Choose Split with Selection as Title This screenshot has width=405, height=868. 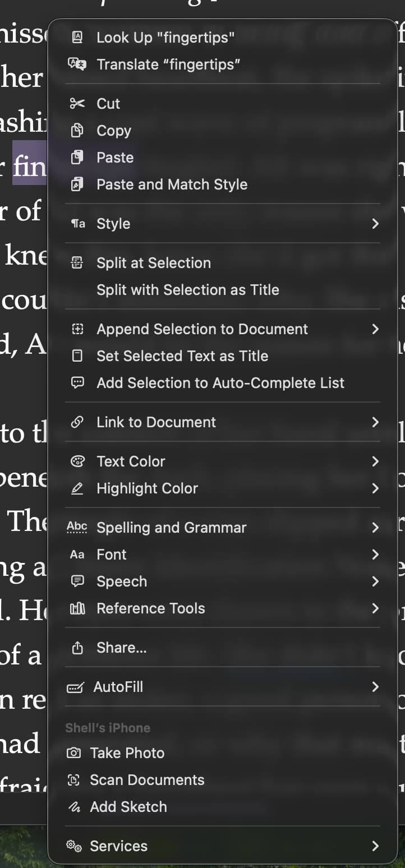187,290
